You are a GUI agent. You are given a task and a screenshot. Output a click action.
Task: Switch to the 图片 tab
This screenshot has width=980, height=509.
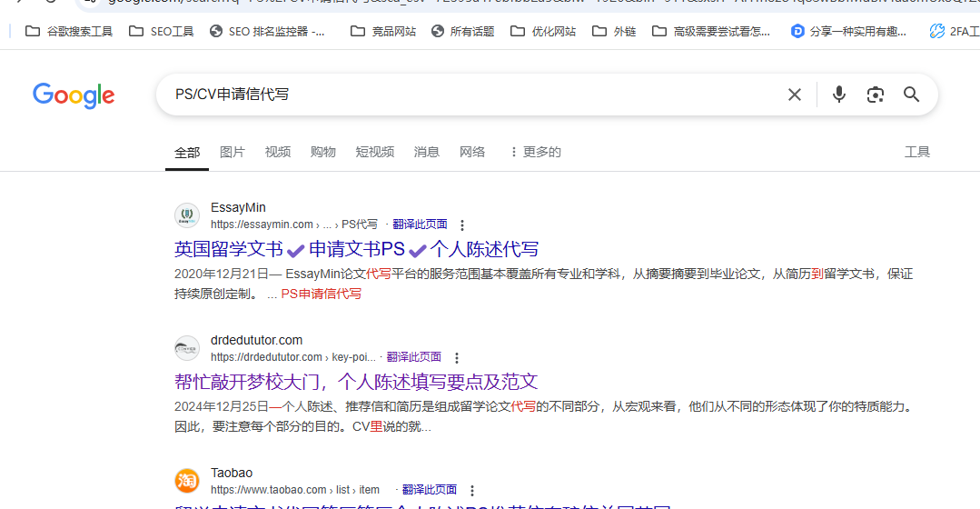(x=233, y=152)
